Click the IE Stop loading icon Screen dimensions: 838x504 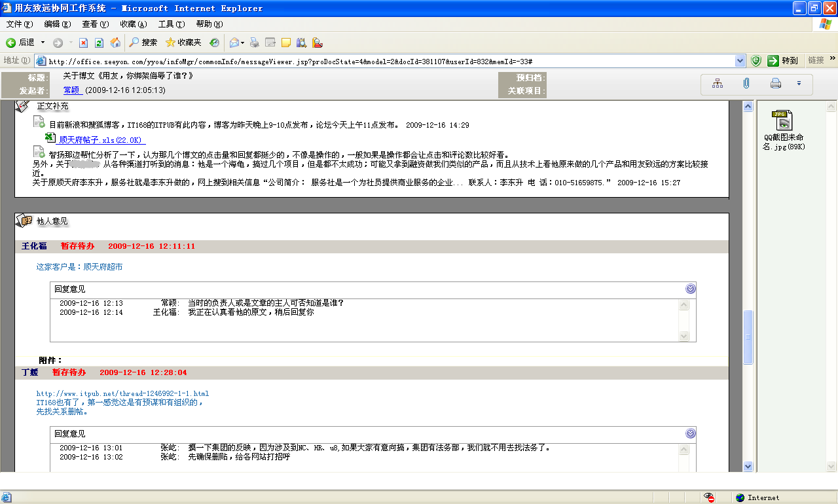pos(83,43)
